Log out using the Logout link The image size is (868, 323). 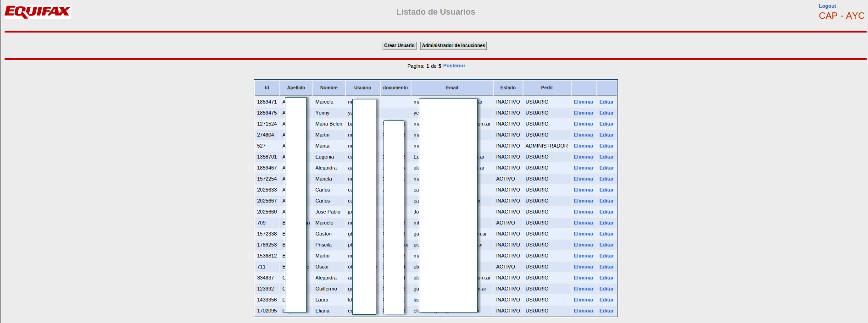coord(827,6)
